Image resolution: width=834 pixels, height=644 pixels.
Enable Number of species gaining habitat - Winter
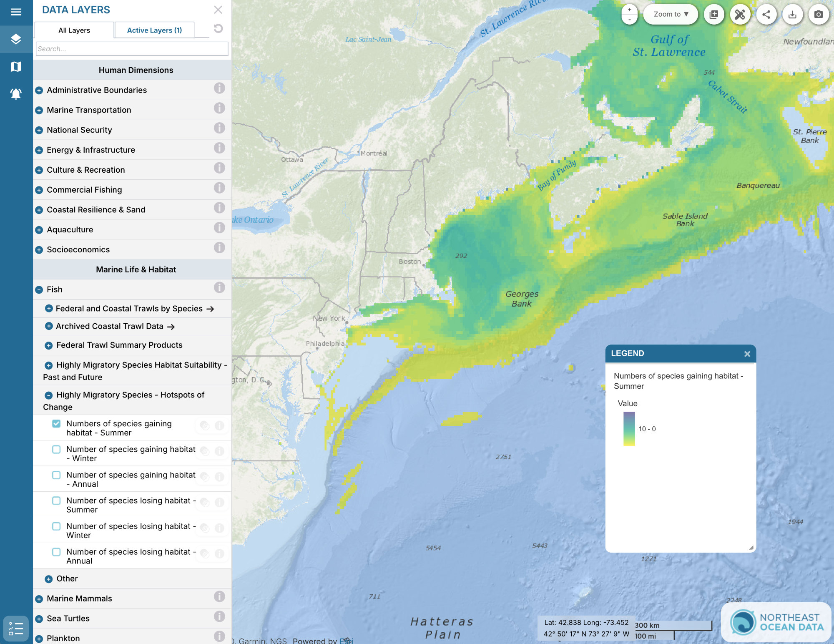56,449
